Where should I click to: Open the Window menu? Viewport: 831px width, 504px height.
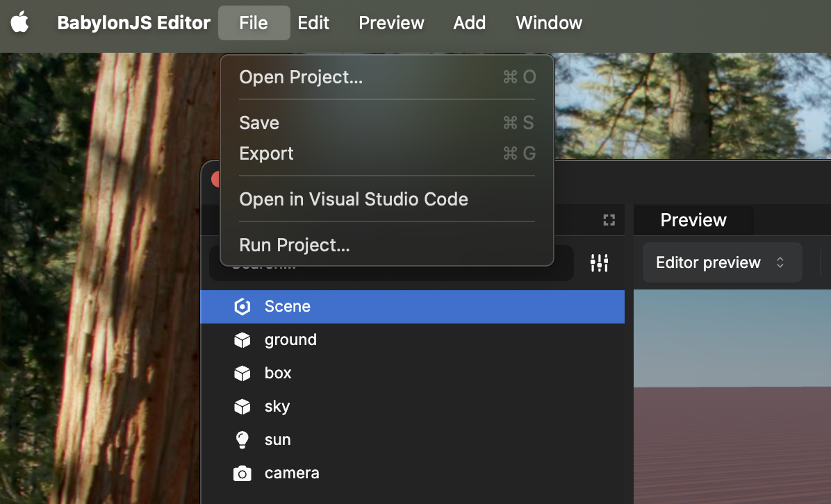click(x=549, y=23)
